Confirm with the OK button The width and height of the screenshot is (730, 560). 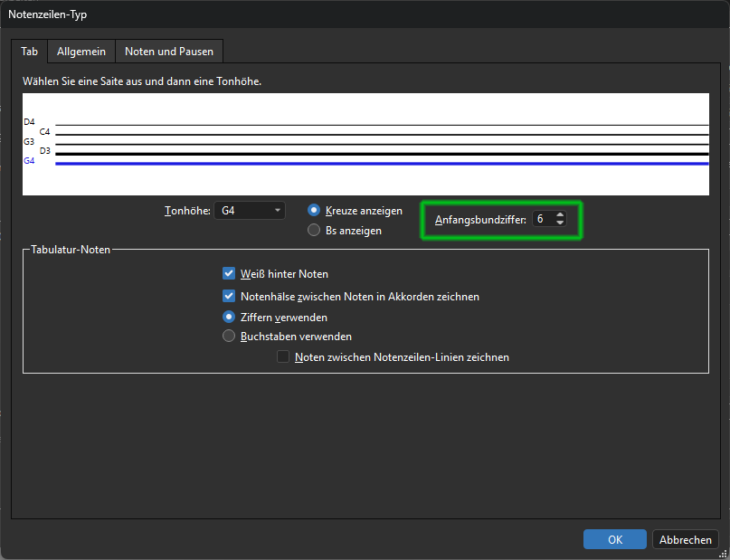pyautogui.click(x=615, y=539)
